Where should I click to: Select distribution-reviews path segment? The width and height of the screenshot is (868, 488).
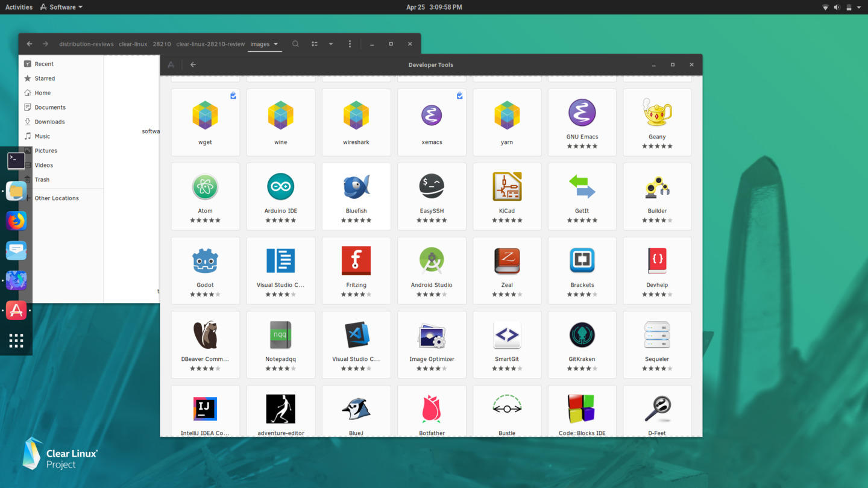86,44
